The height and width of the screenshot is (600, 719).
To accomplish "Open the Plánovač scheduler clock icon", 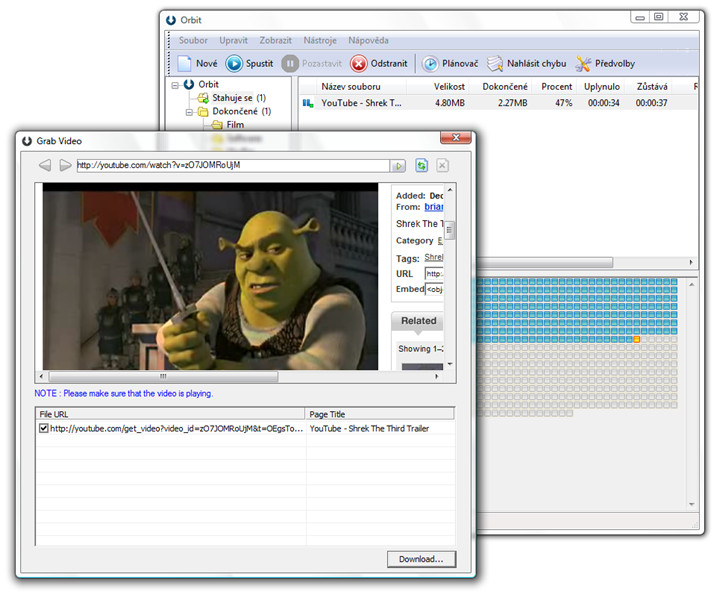I will coord(430,63).
